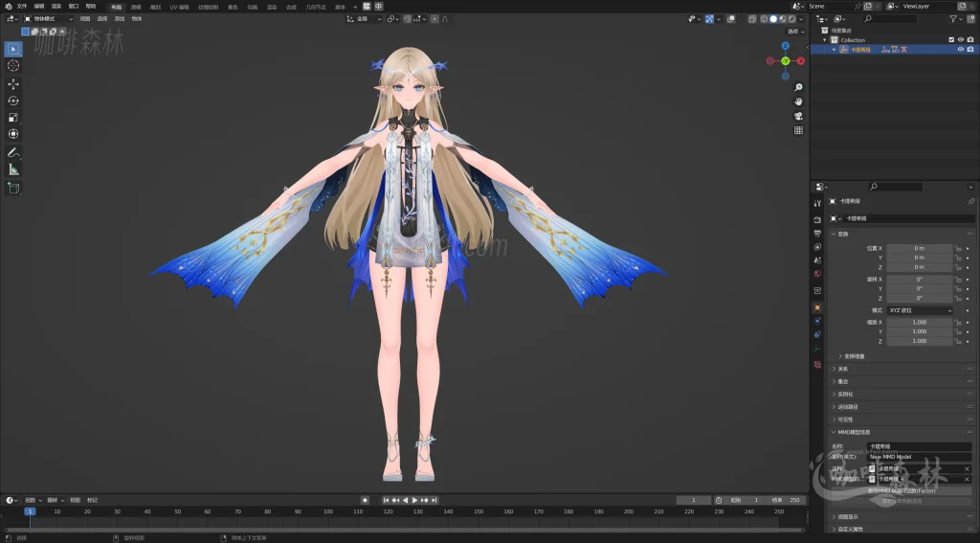
Task: Open the Object Mode dropdown
Action: [x=48, y=19]
